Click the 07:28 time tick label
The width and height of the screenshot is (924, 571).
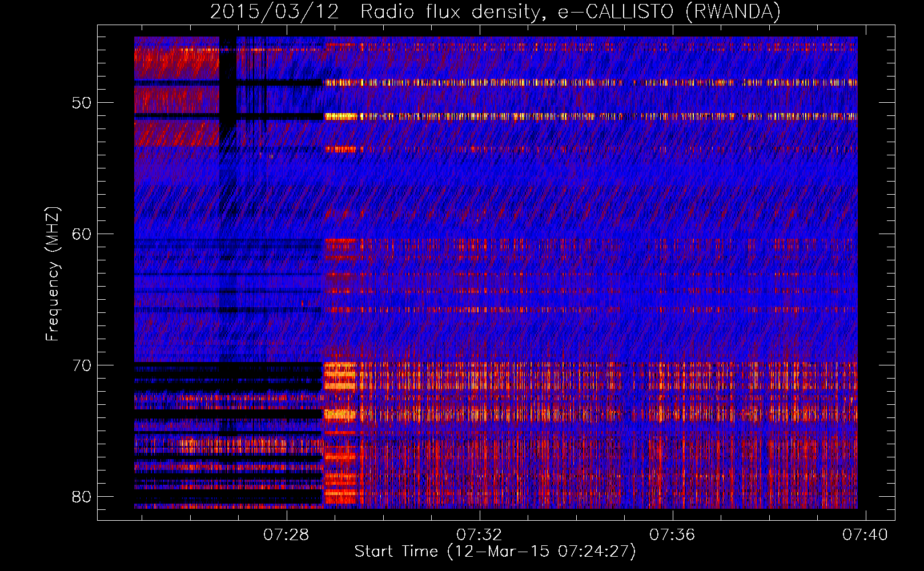(x=286, y=534)
